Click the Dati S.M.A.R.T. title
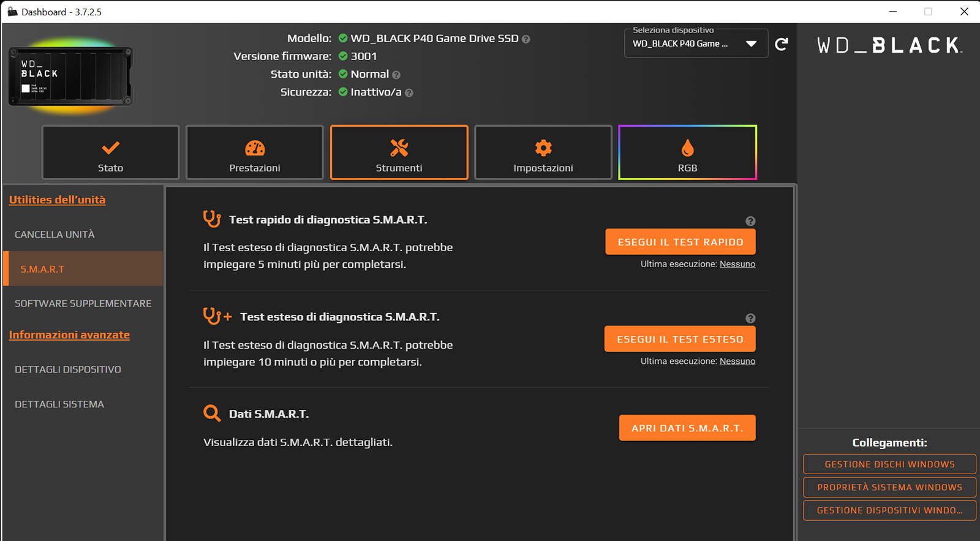Image resolution: width=980 pixels, height=541 pixels. [269, 414]
